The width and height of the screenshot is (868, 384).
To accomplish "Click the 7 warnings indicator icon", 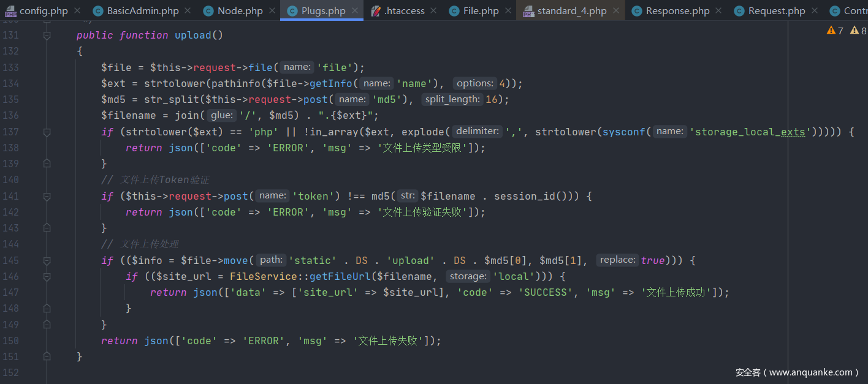I will 831,31.
